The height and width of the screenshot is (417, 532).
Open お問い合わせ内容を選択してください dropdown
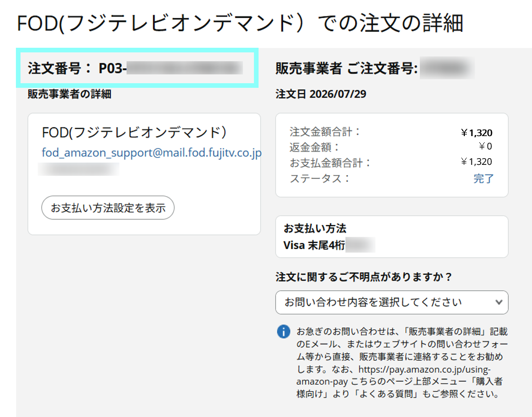coord(392,302)
